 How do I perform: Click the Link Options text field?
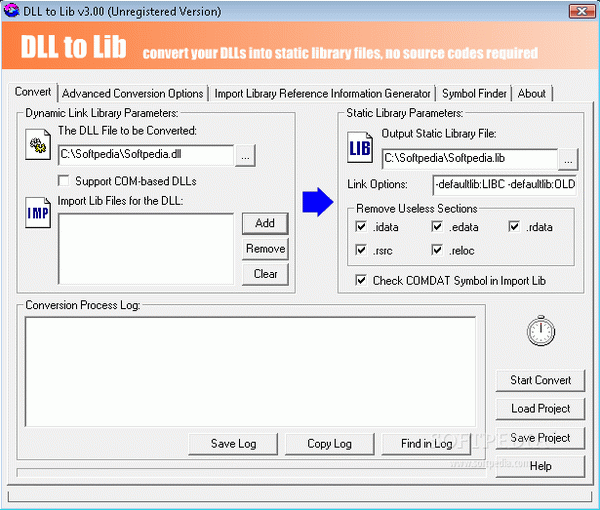[505, 185]
